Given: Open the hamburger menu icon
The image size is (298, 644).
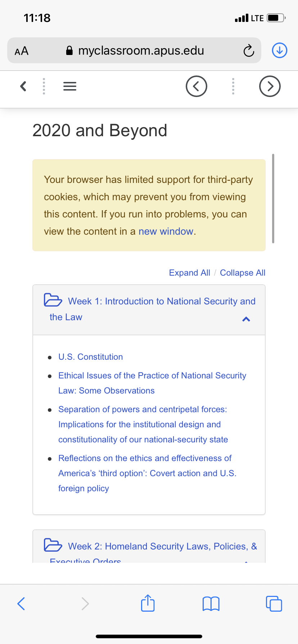Looking at the screenshot, I should 70,86.
